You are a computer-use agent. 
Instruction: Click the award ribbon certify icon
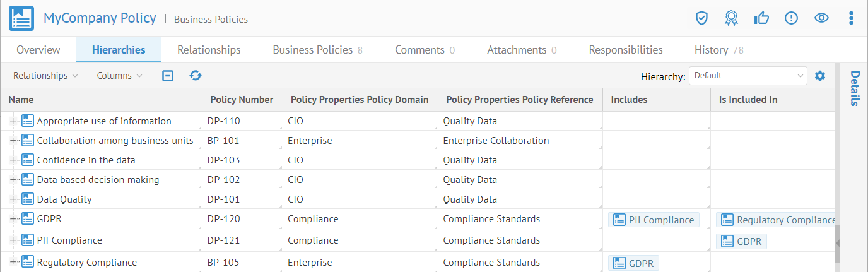731,18
